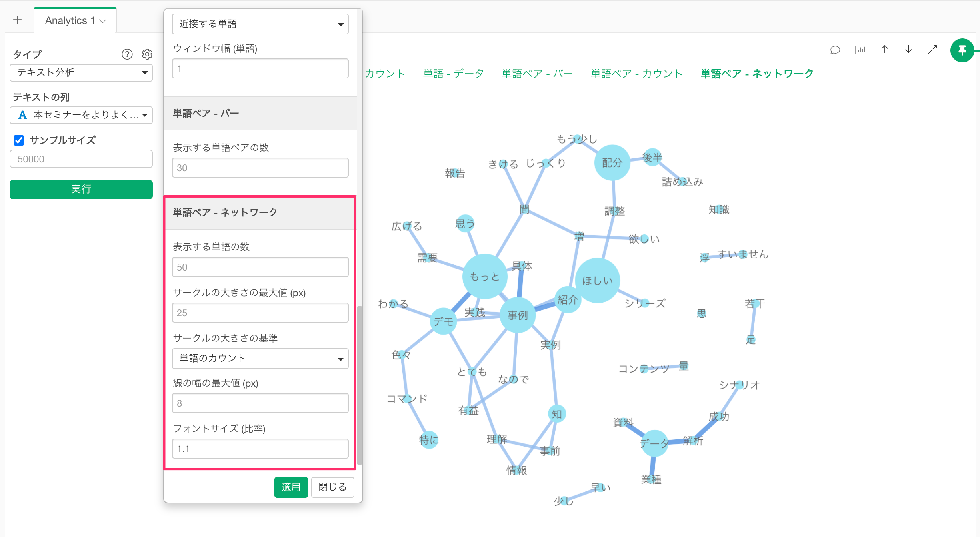Expand chart to fullscreen icon
The height and width of the screenshot is (537, 980).
(x=932, y=50)
